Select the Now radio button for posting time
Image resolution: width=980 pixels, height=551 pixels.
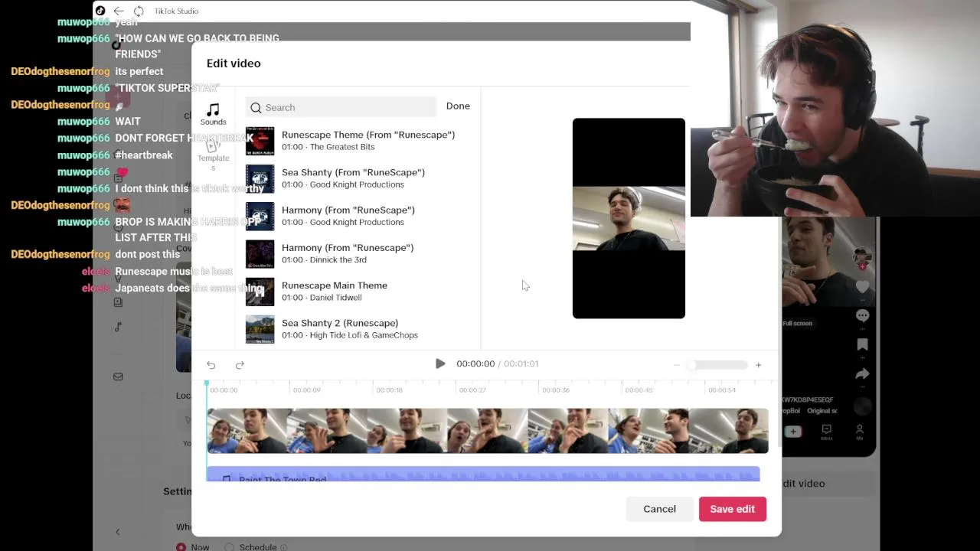(x=181, y=547)
